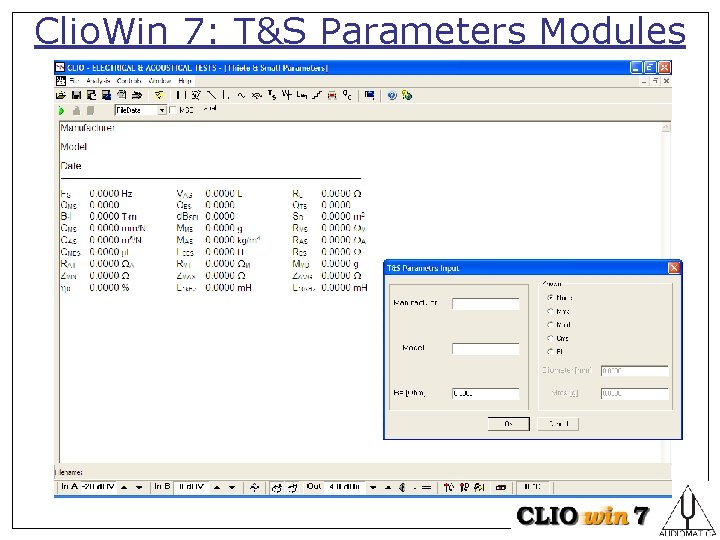Click the FFT spectrum icon right of Ts
The image size is (720, 540).
[287, 96]
